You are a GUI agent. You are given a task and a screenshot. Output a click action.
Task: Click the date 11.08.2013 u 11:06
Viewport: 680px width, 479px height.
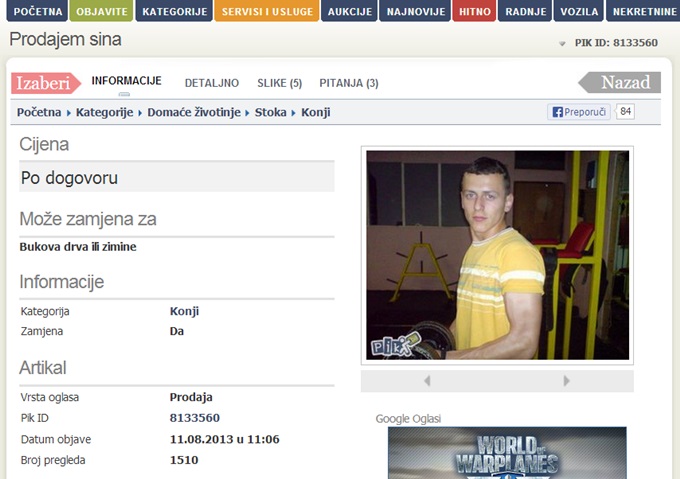click(225, 439)
